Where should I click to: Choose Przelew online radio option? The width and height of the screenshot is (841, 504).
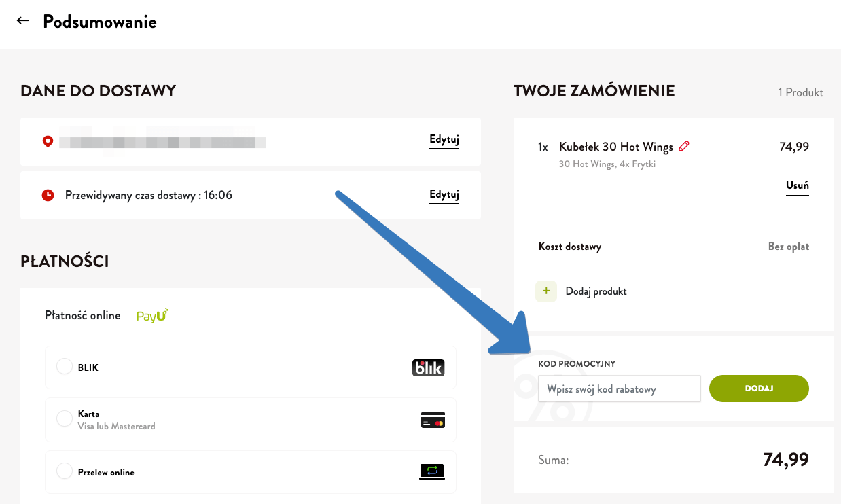tap(65, 471)
